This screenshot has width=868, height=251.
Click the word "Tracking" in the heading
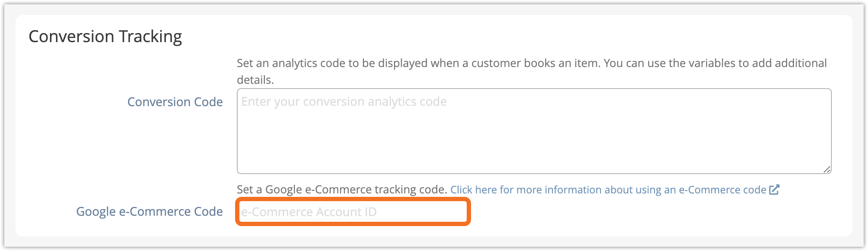pos(150,37)
